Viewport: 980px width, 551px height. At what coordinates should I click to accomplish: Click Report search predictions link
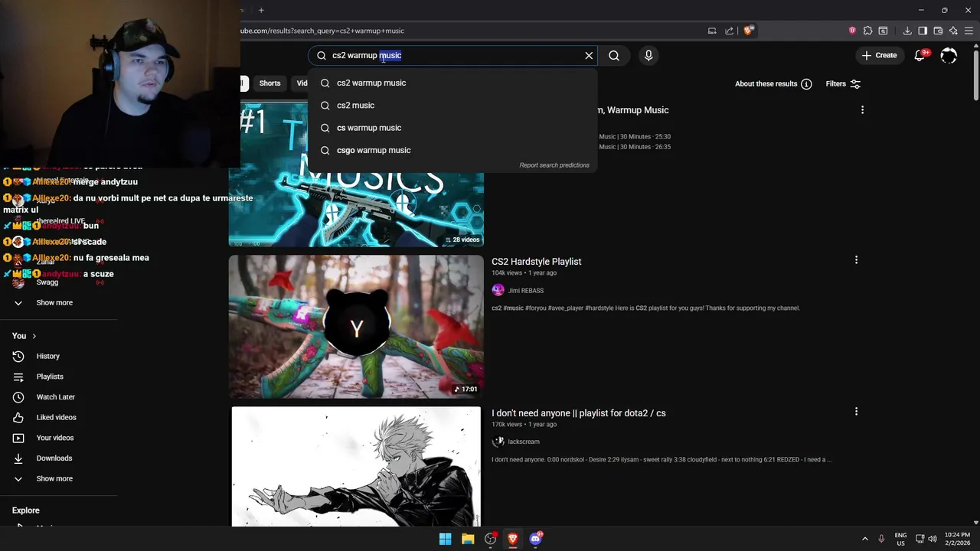pos(554,165)
